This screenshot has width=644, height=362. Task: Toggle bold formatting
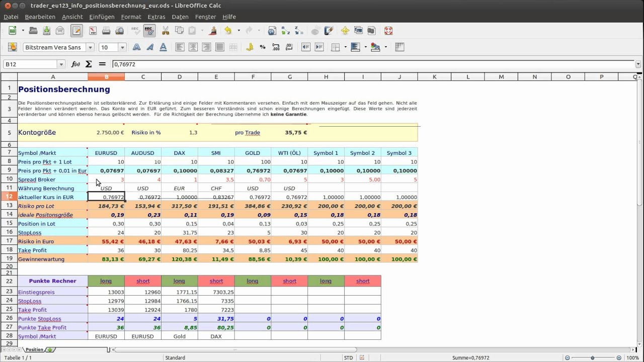point(136,47)
